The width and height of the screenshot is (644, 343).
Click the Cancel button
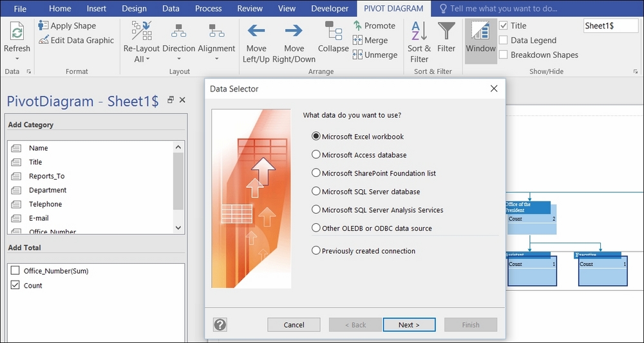[x=294, y=324]
